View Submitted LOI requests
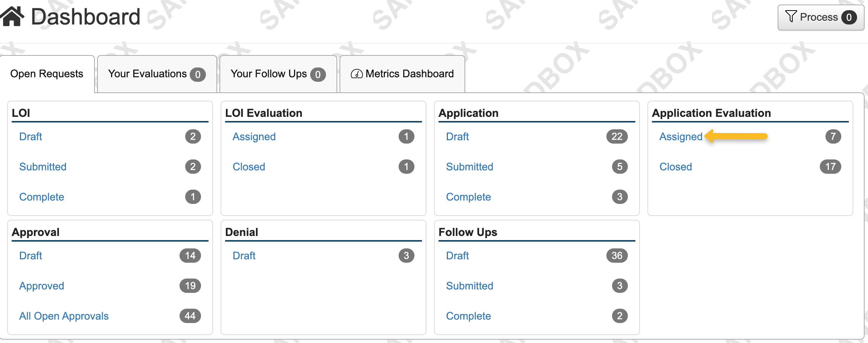This screenshot has height=343, width=868. (43, 167)
